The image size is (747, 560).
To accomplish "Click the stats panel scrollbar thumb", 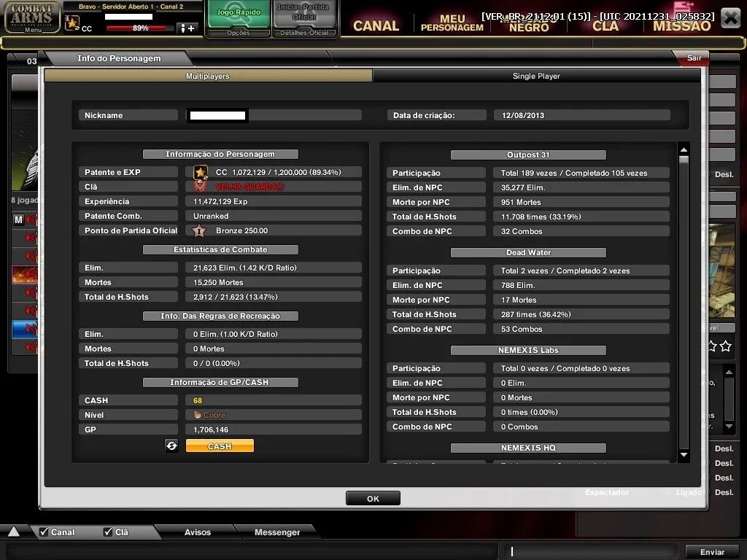I will point(684,160).
